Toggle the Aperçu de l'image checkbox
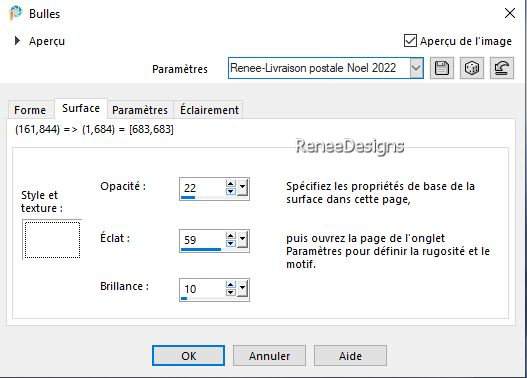Screen dimensions: 527x378 coord(410,41)
